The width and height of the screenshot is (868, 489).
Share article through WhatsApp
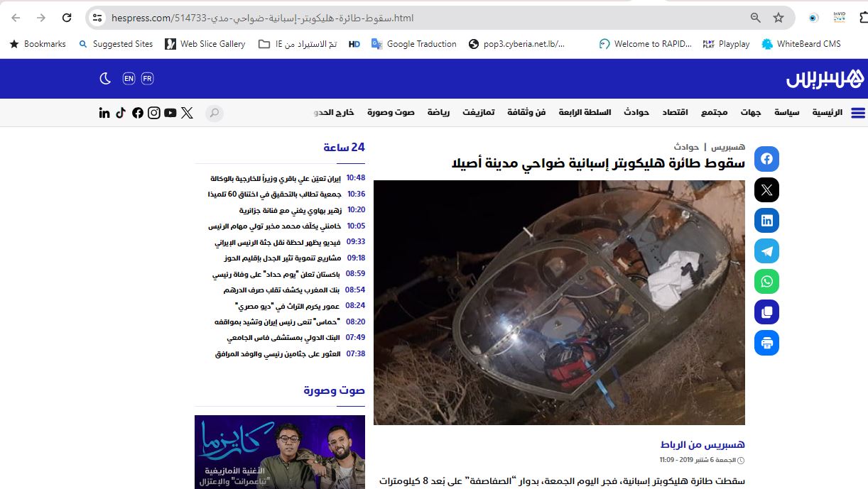[766, 282]
